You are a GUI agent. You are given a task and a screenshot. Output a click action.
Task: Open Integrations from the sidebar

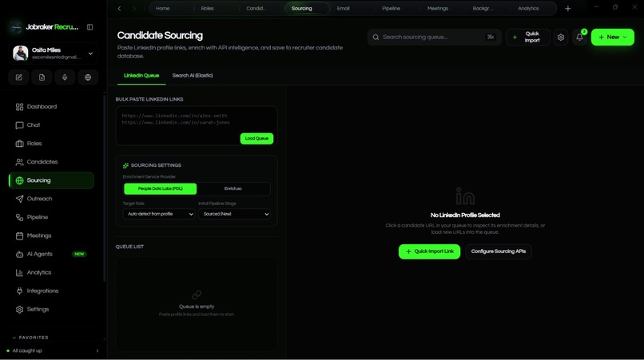(51, 291)
